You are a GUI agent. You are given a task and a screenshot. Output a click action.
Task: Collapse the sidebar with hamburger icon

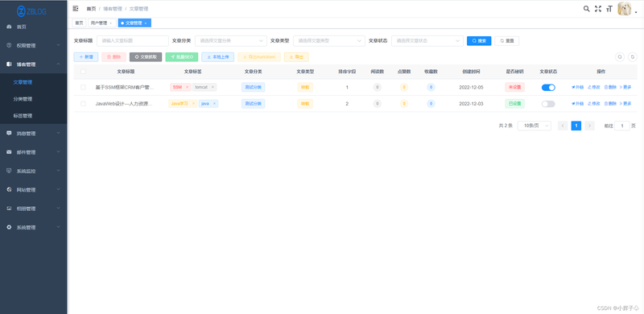click(76, 8)
